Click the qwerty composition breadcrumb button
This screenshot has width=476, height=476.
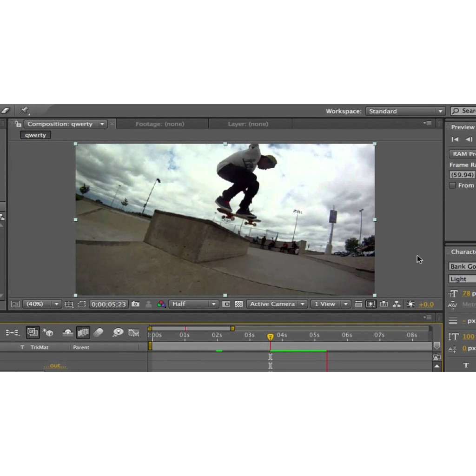click(35, 135)
